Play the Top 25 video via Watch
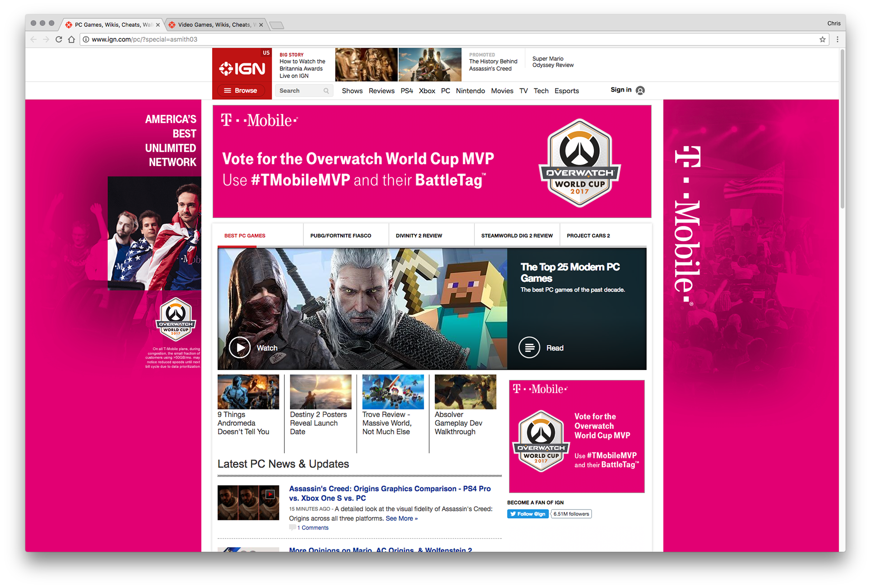 (240, 348)
